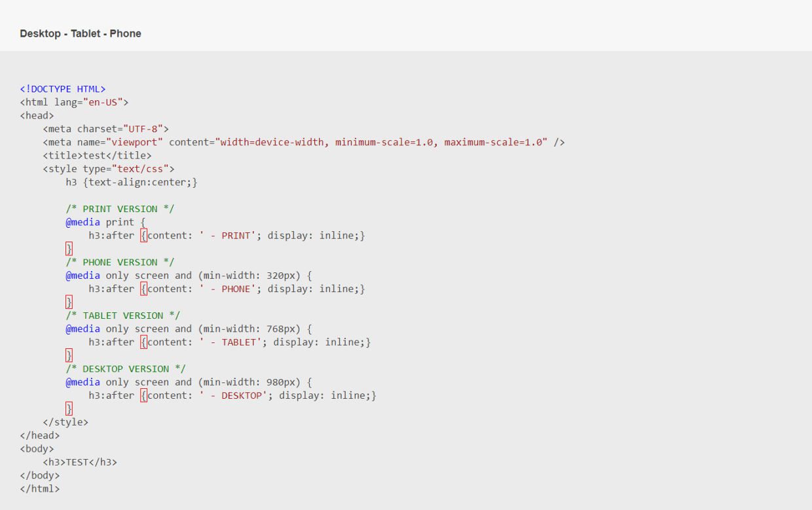The height and width of the screenshot is (510, 812).
Task: Click the PRINT VERSION comment
Action: pos(119,208)
